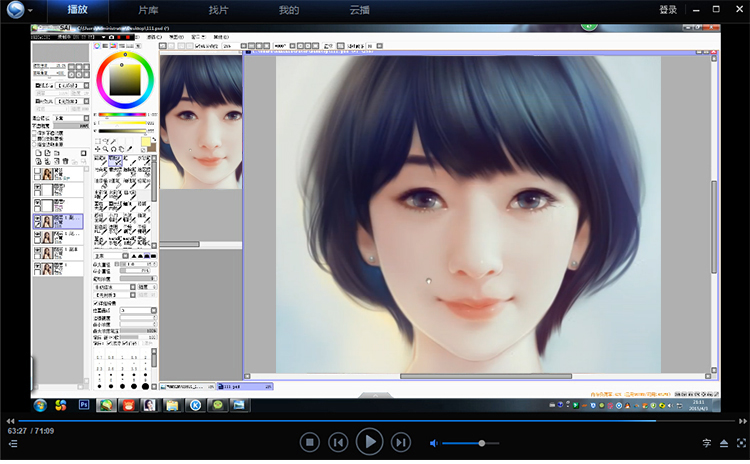The image size is (750, 464).
Task: Switch to the 播放 tab
Action: tap(77, 10)
